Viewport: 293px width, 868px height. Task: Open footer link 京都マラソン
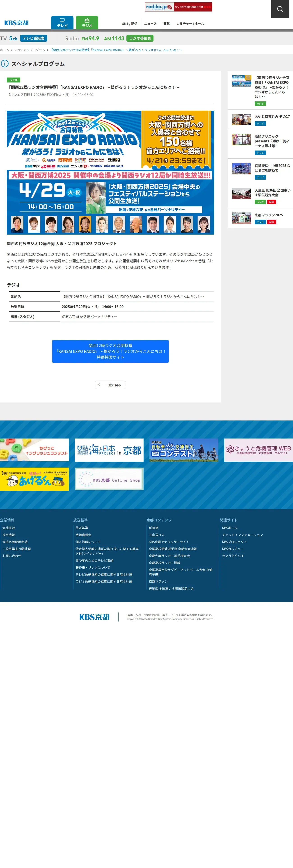click(158, 582)
